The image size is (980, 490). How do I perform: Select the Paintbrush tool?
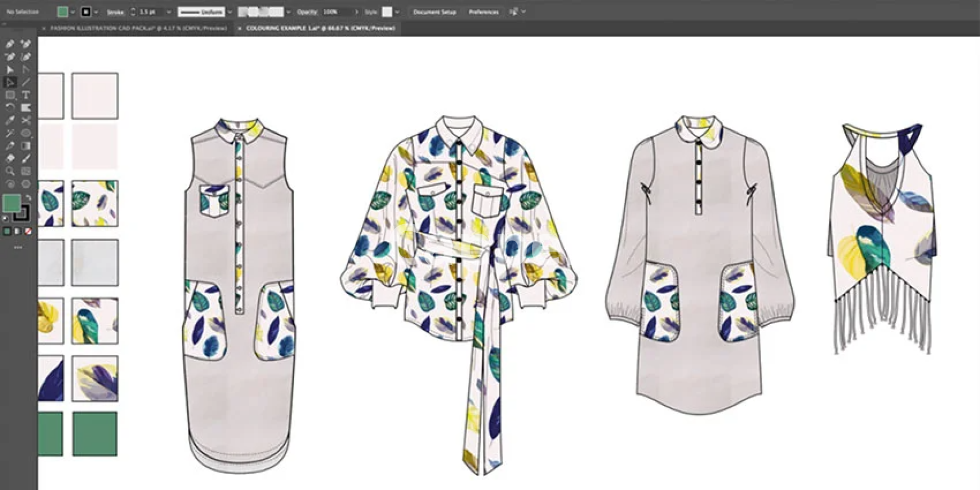[26, 159]
